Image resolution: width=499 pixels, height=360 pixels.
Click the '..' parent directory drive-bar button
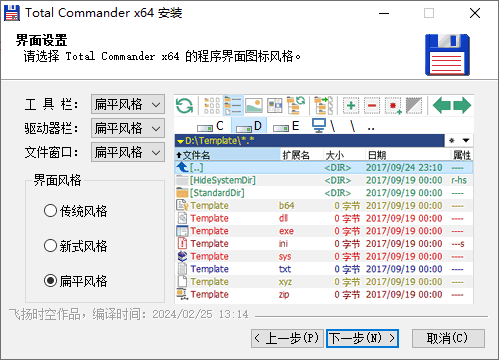(371, 128)
